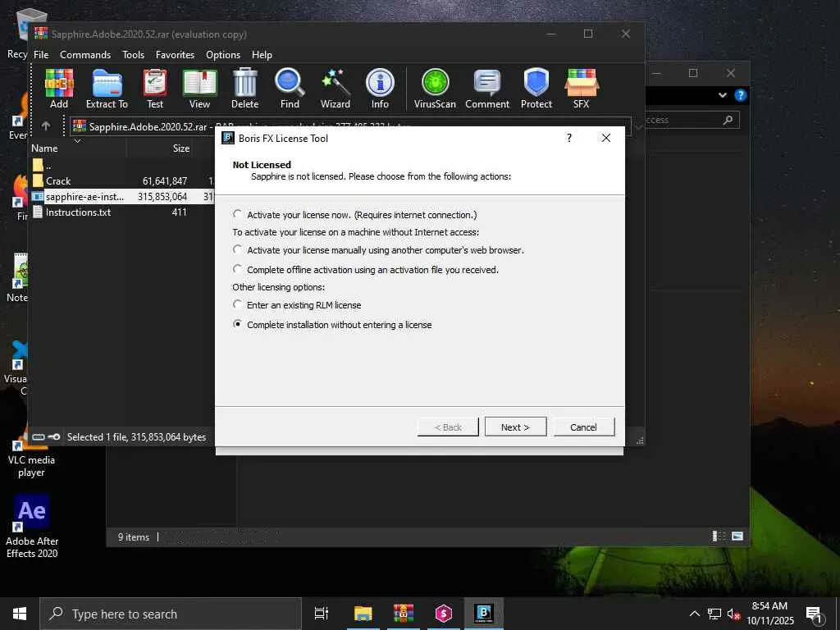Open WinRAR from the taskbar
This screenshot has width=840, height=630.
404,614
